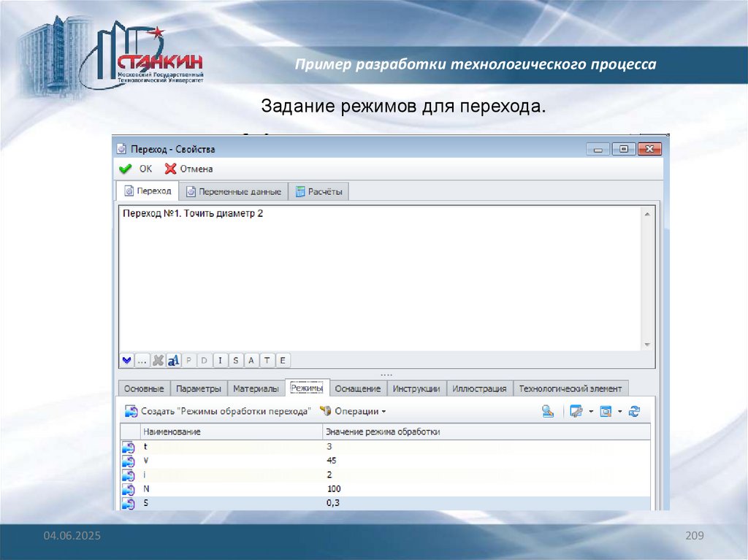Switch to the Иллюстрация tab
The height and width of the screenshot is (560, 748).
(479, 388)
